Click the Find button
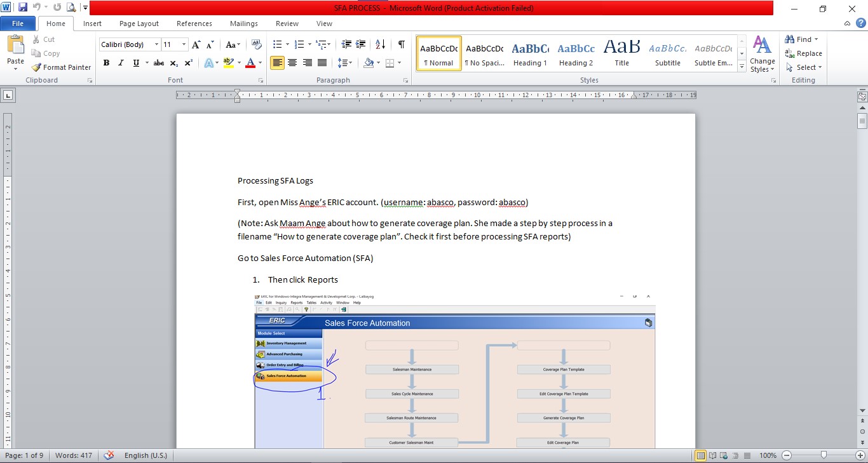The image size is (868, 463). (801, 39)
